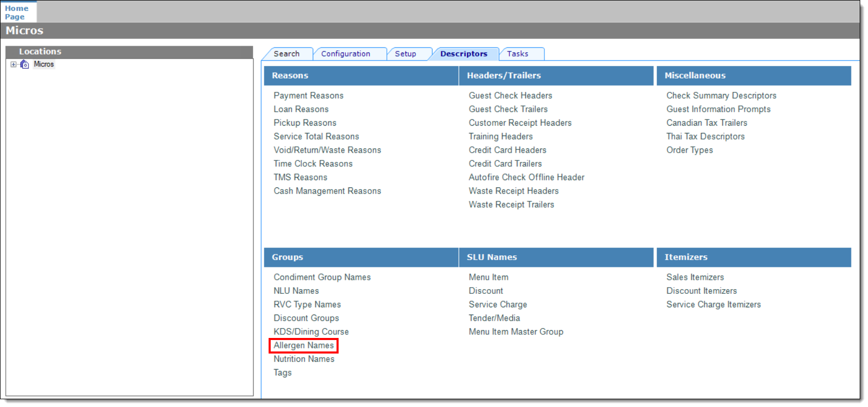Open Customer Receipt Headers

coord(520,123)
